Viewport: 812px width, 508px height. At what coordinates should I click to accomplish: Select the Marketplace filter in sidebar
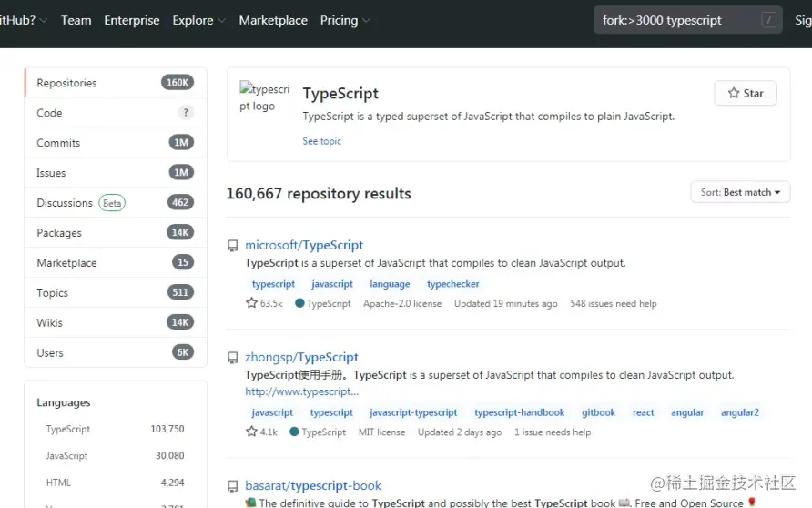pyautogui.click(x=116, y=263)
